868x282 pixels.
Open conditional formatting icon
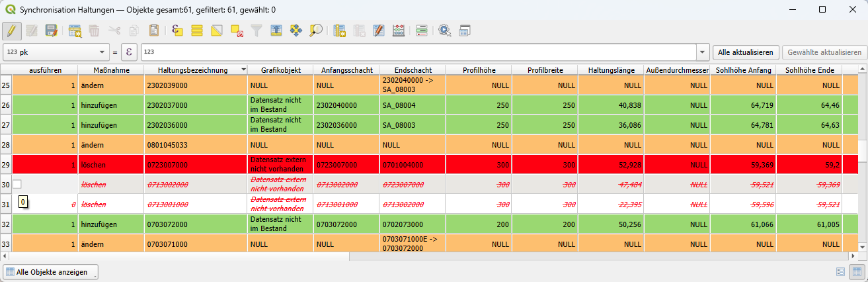[421, 30]
